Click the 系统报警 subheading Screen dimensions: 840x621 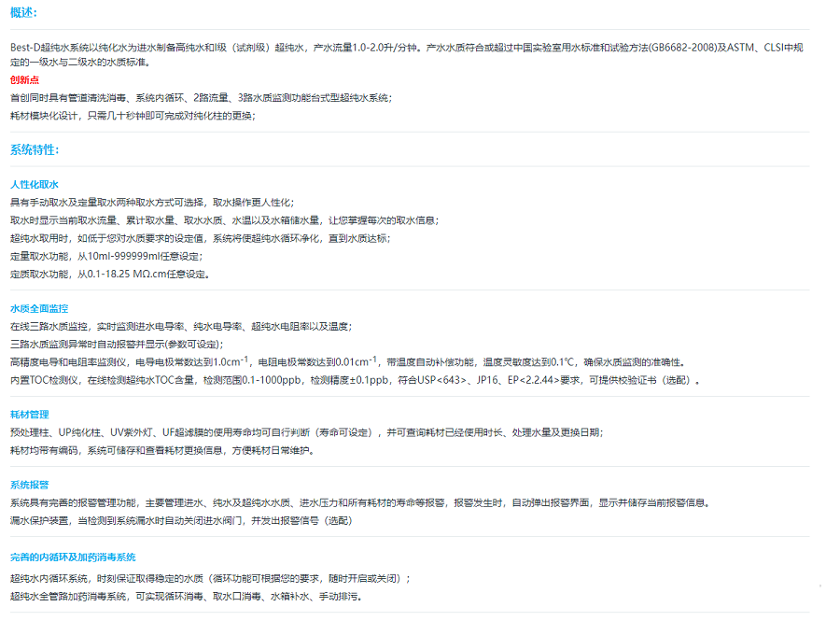tap(29, 485)
